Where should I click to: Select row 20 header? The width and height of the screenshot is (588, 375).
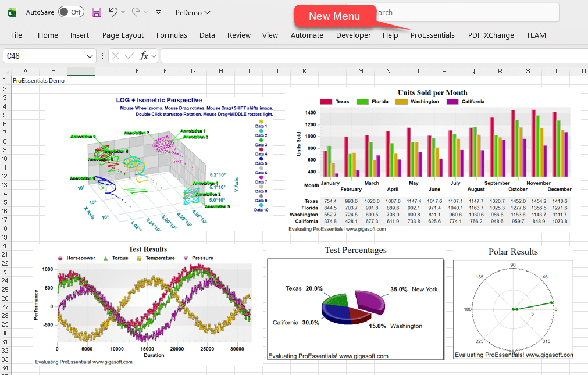pyautogui.click(x=5, y=246)
